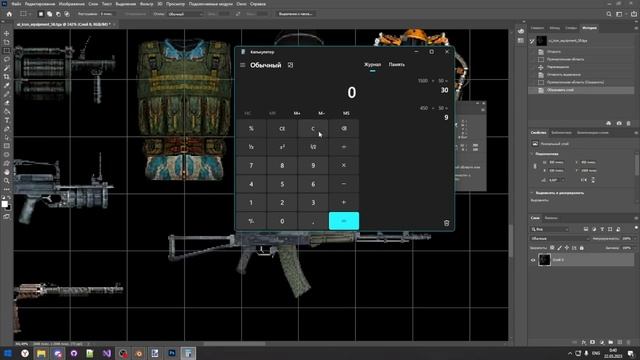
Task: Toggle layer filtering switch on
Action: [636, 229]
